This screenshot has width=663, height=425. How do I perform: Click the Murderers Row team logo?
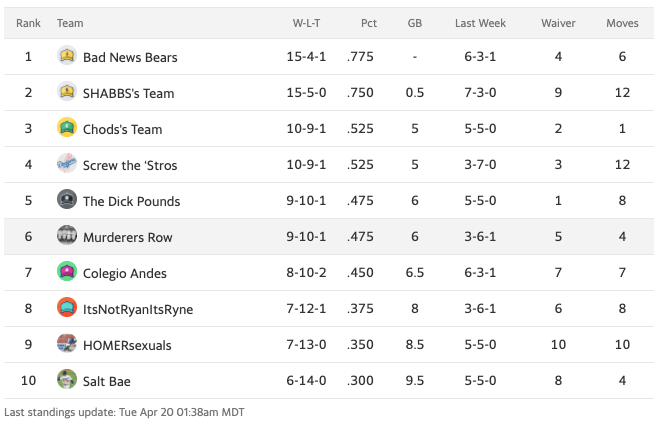[x=67, y=236]
